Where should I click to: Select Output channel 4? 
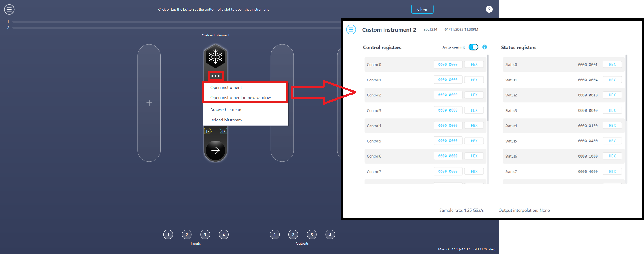click(330, 234)
